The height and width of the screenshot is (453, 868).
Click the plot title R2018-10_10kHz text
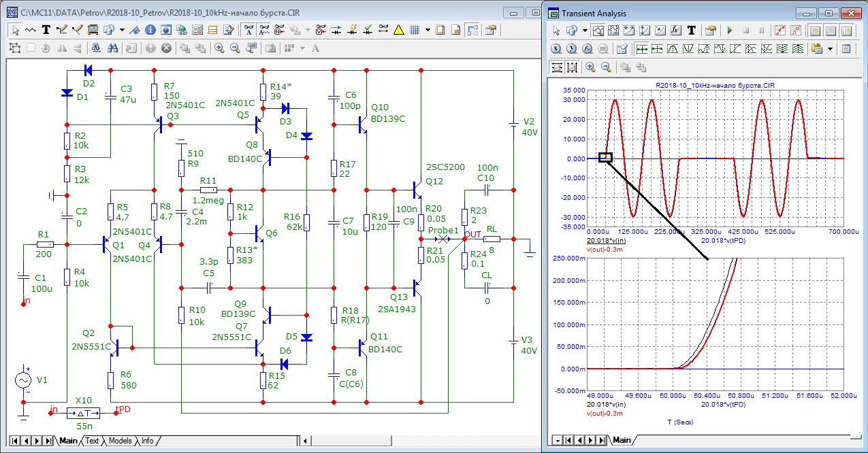[x=715, y=85]
